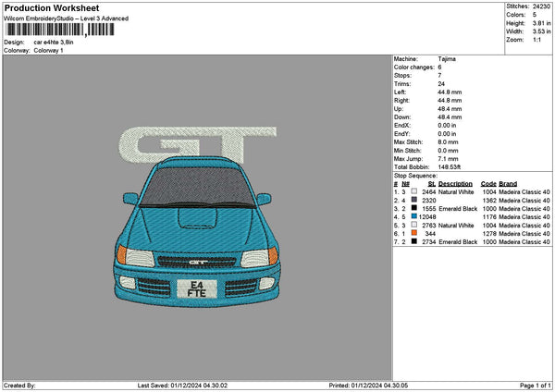Click the Total Bobbin value 148.53ft
Viewport: 555px width, 392px height.
pyautogui.click(x=450, y=167)
